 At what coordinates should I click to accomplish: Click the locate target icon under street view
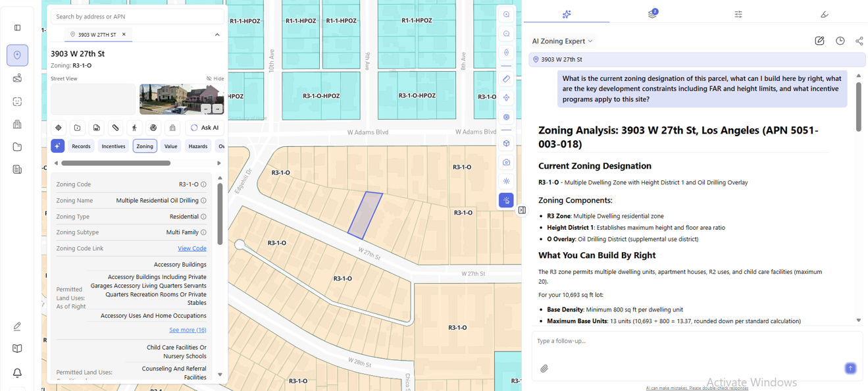[x=59, y=128]
